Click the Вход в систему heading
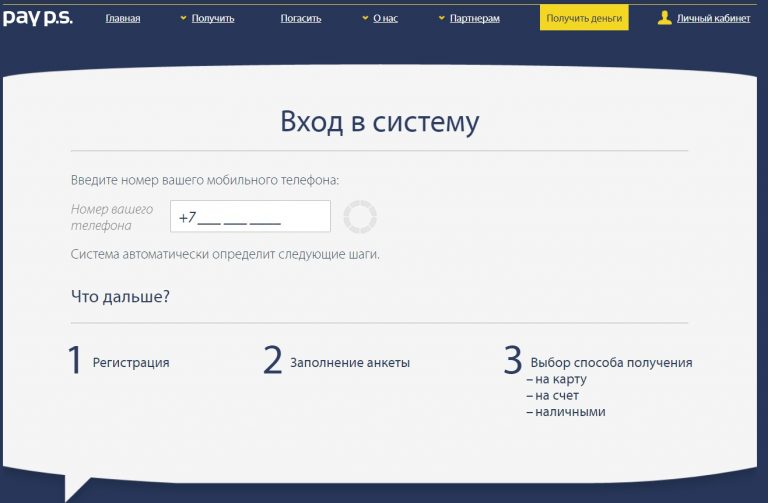Viewport: 768px width, 503px height. [x=380, y=121]
